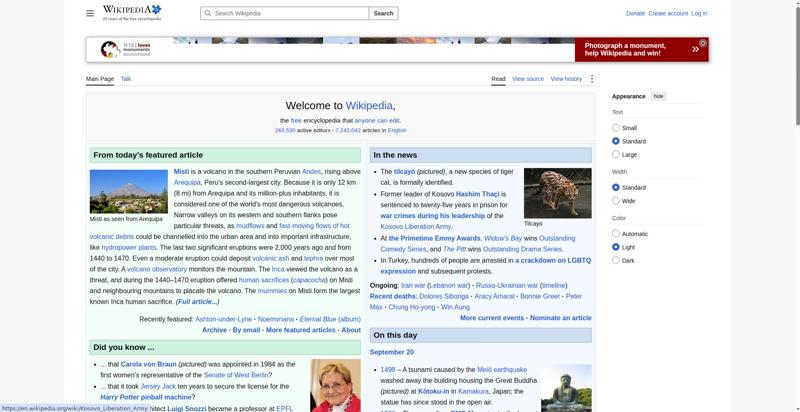This screenshot has height=412, width=800.
Task: Hide the Appearance panel
Action: 659,96
